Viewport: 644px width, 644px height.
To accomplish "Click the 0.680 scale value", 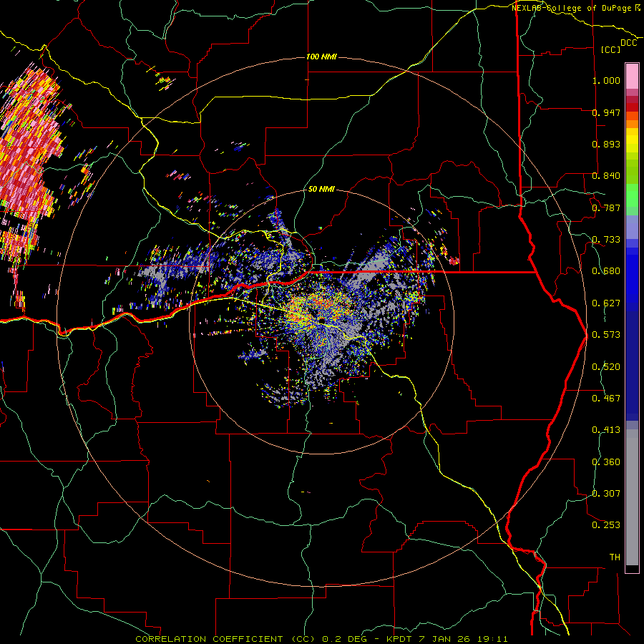I will pyautogui.click(x=606, y=271).
